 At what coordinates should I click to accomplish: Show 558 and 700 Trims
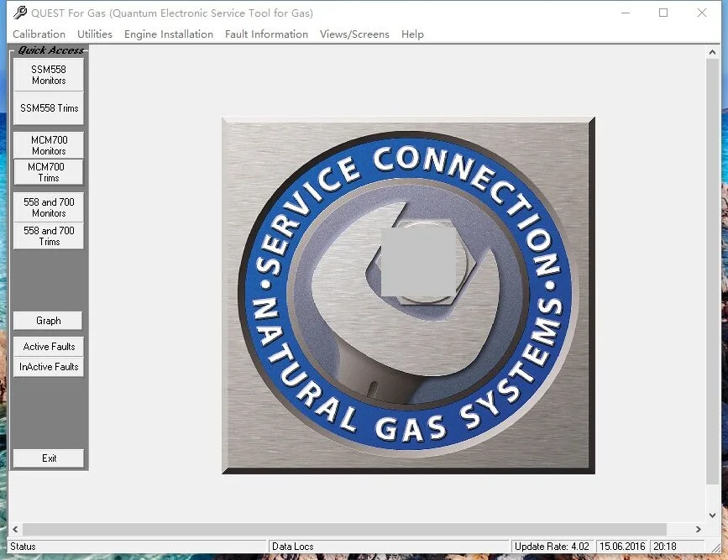click(x=49, y=236)
